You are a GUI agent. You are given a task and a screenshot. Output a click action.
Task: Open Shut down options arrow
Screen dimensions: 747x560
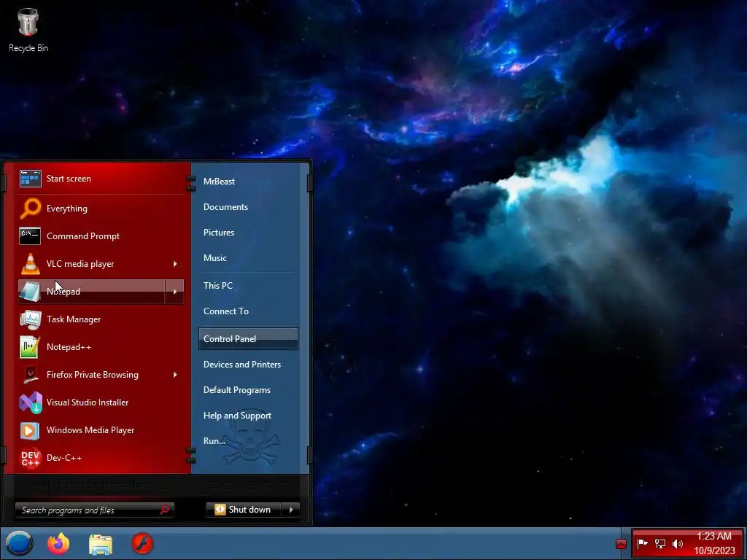[290, 510]
